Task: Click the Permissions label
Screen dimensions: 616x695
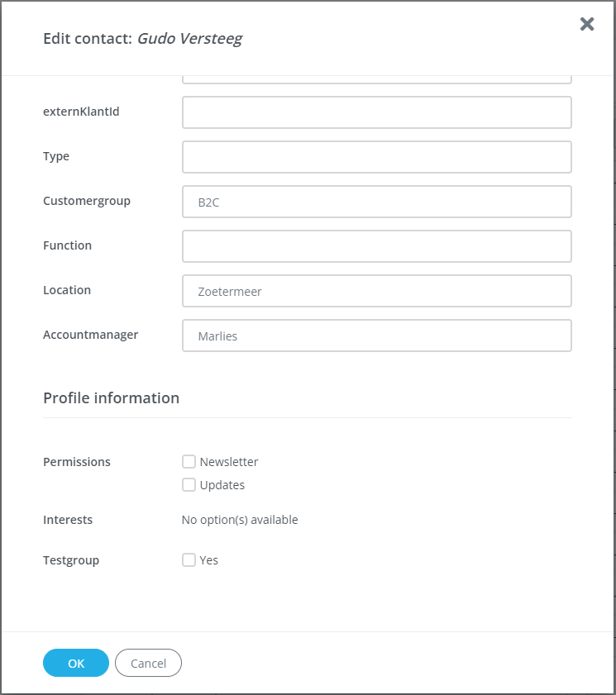Action: (76, 461)
